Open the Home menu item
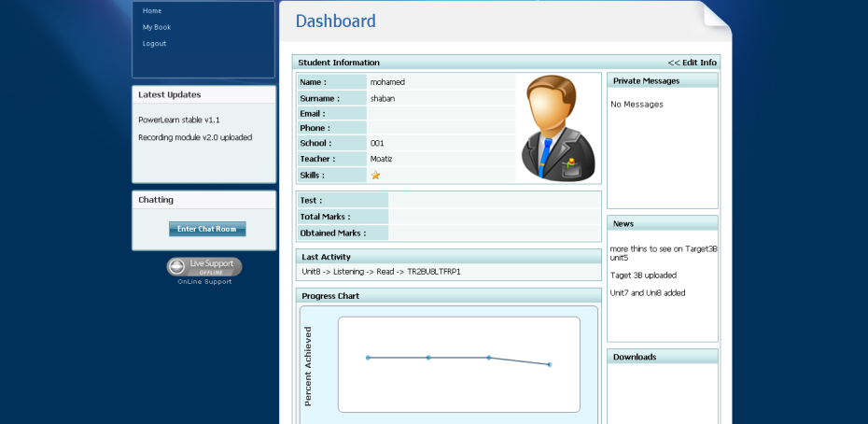The width and height of the screenshot is (868, 424). point(152,11)
